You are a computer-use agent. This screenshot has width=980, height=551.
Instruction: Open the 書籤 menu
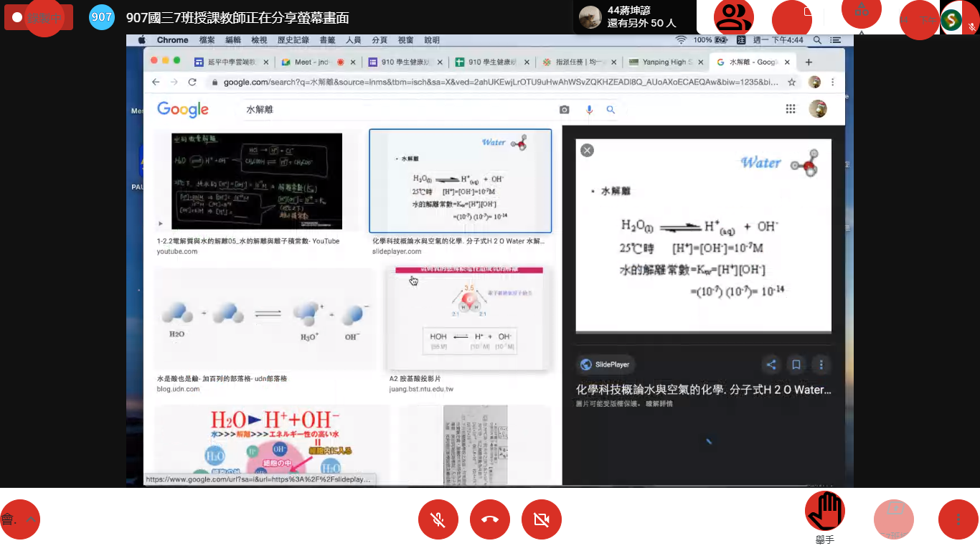tap(327, 40)
